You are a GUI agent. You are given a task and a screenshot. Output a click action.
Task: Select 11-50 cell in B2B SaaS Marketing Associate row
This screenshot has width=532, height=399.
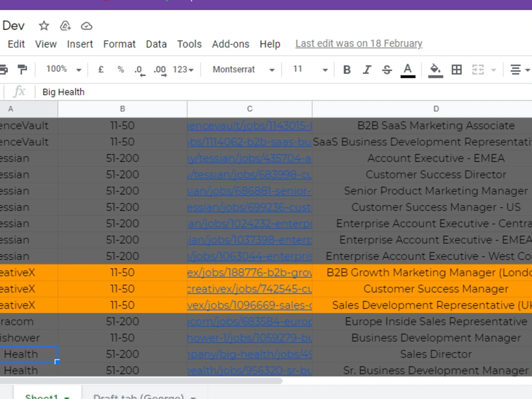click(122, 126)
